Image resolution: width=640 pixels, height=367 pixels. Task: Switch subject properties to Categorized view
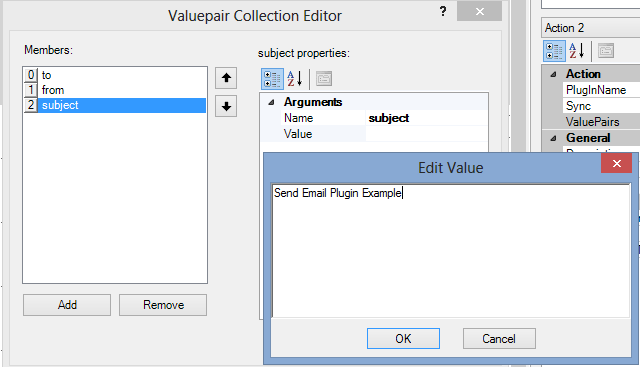[272, 78]
